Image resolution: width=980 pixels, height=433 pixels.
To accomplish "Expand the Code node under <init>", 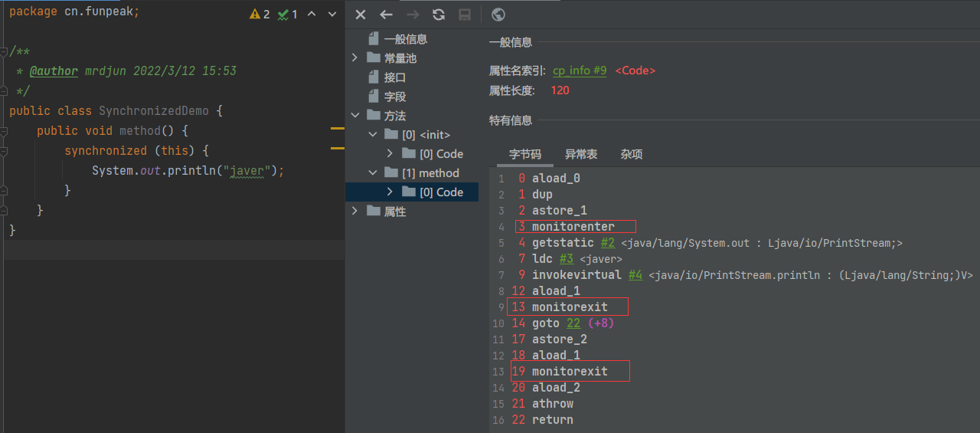I will click(390, 154).
